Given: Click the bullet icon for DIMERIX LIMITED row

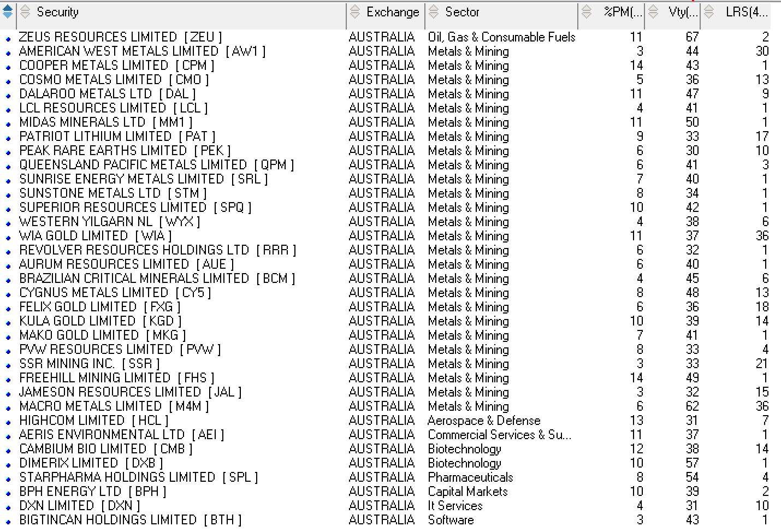Looking at the screenshot, I should [x=8, y=465].
